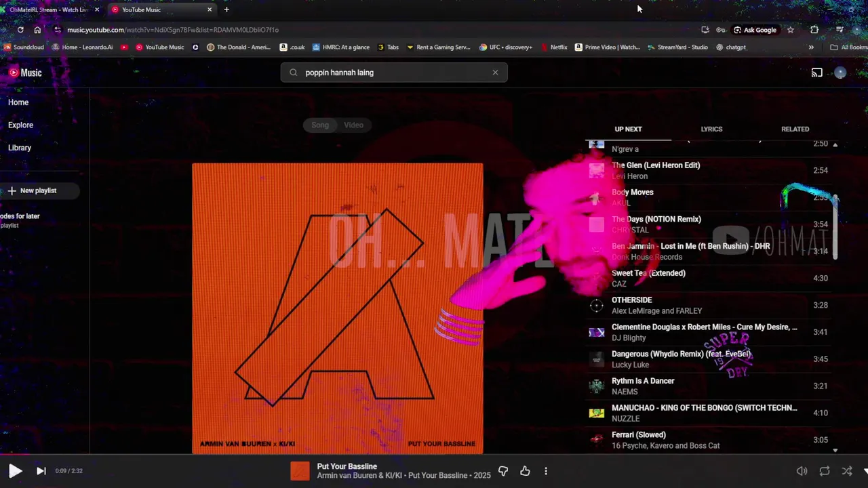Select the UP NEXT tab

(628, 129)
